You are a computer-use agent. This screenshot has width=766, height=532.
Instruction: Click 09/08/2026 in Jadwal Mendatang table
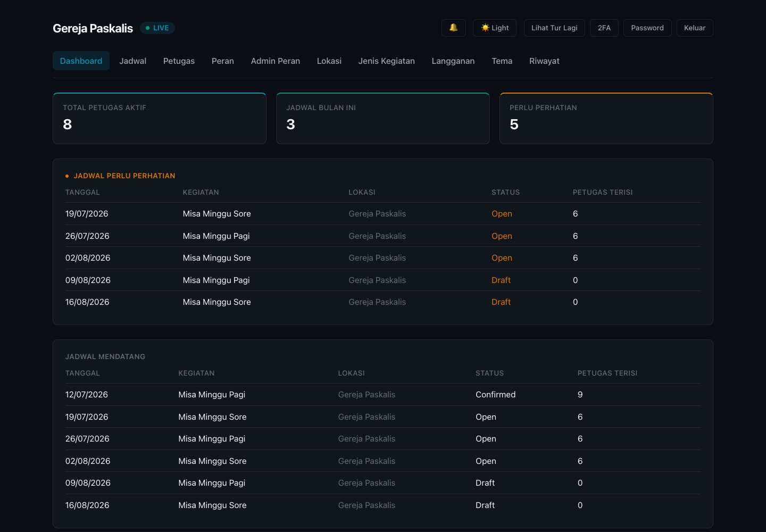coord(88,483)
